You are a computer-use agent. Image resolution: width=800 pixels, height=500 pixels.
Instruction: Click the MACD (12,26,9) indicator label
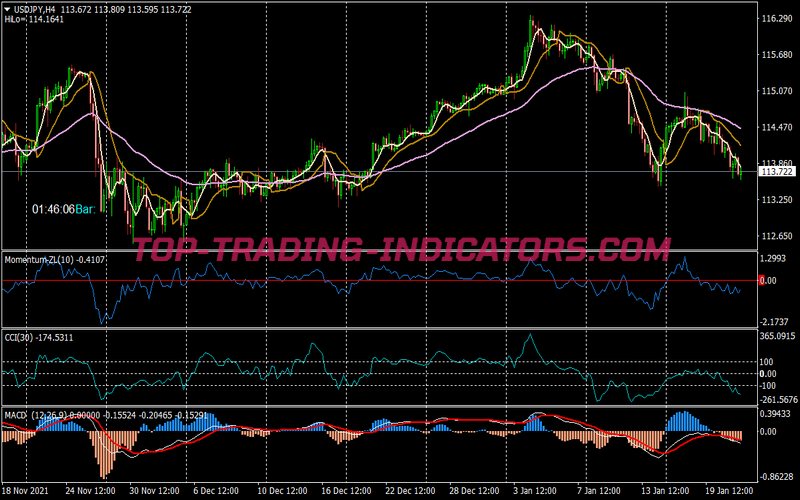(x=36, y=416)
